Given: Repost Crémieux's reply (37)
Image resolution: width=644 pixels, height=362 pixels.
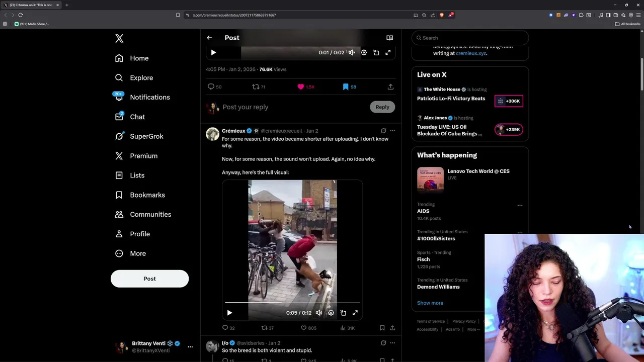Looking at the screenshot, I should (x=268, y=328).
